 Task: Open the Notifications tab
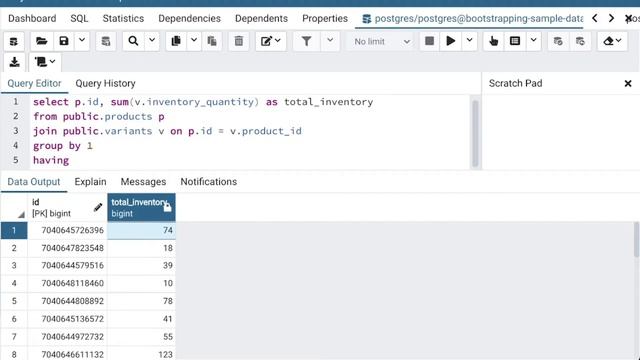click(209, 182)
